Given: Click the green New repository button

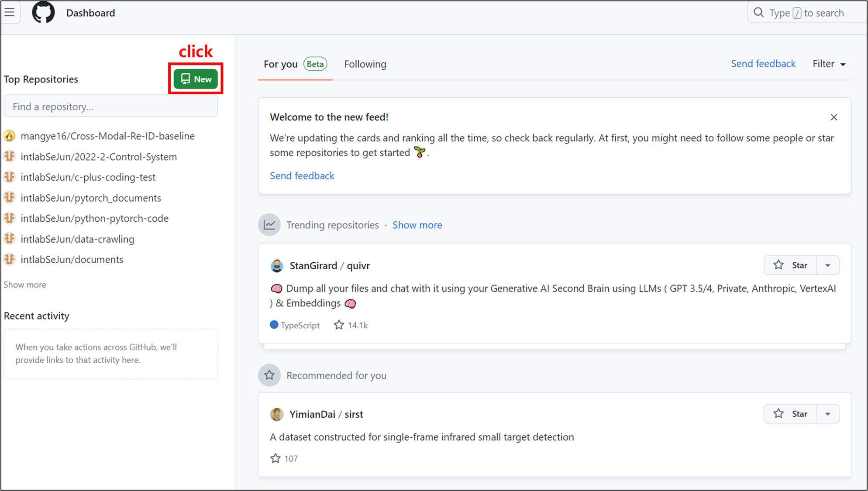Looking at the screenshot, I should [196, 79].
